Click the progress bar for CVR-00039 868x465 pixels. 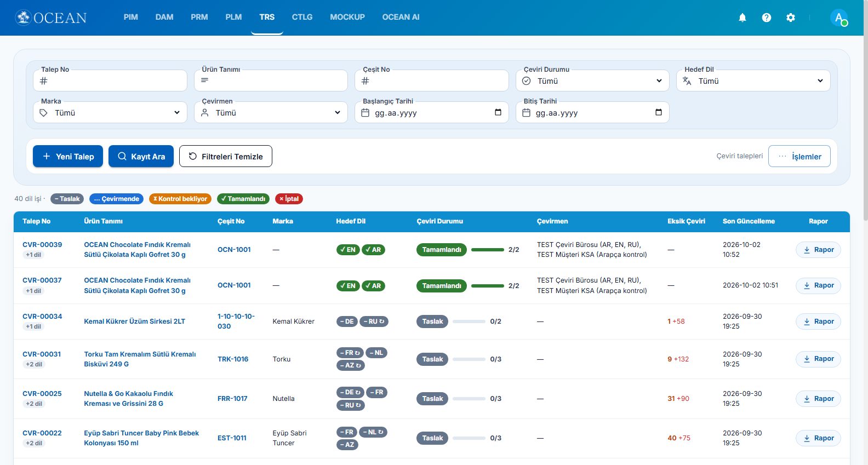point(488,250)
